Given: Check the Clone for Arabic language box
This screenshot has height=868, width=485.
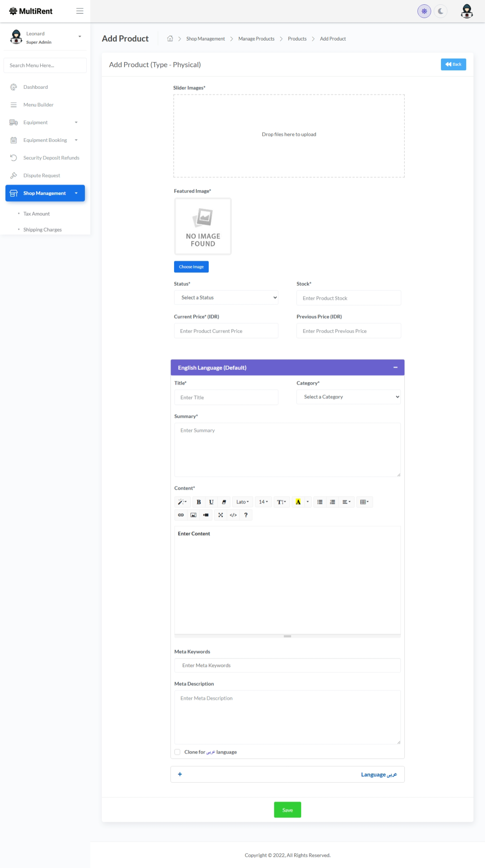Looking at the screenshot, I should [177, 752].
